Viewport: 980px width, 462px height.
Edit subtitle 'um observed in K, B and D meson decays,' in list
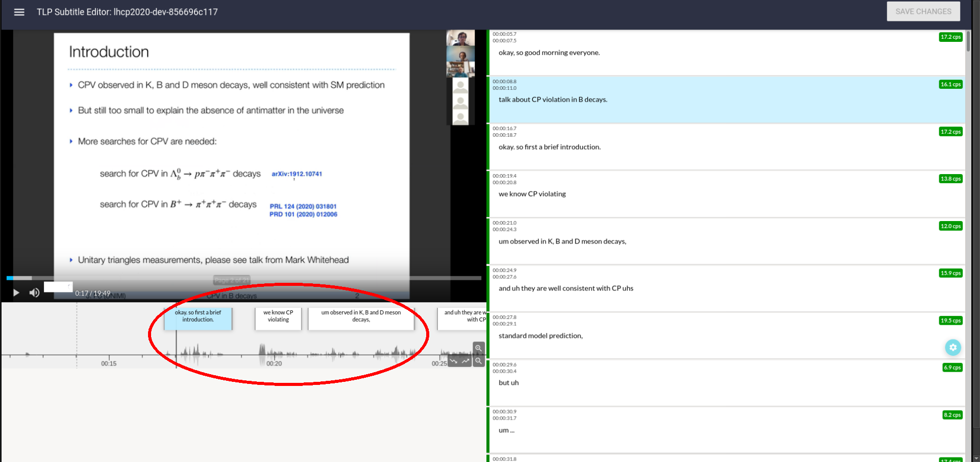pyautogui.click(x=562, y=241)
